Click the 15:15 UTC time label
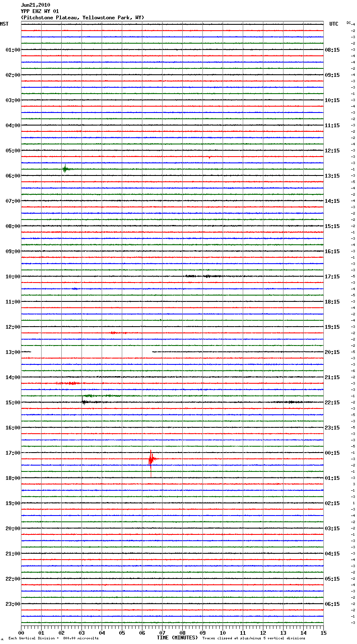This screenshot has width=357, height=644. pos(332,226)
